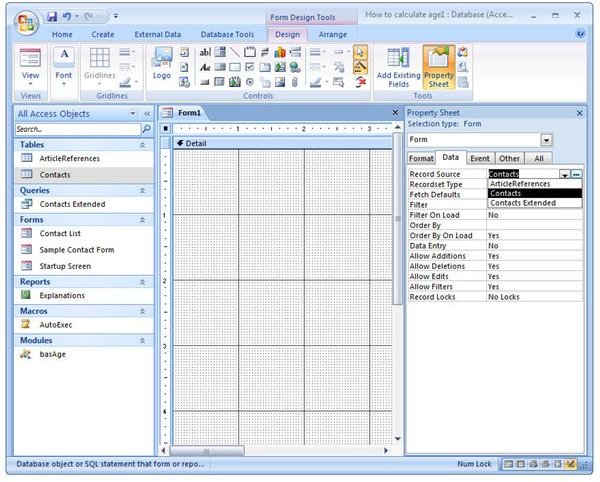Switch to the Event tab
Image resolution: width=600 pixels, height=482 pixels.
click(x=480, y=158)
